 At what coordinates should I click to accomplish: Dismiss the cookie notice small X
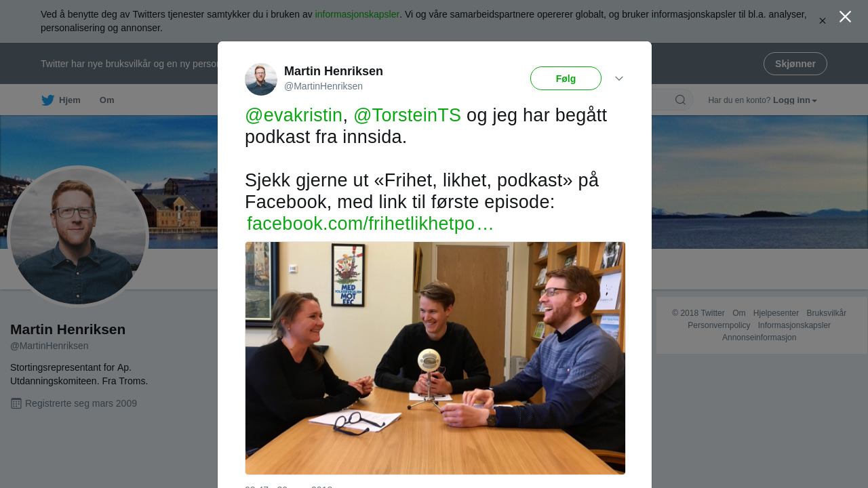(x=823, y=21)
